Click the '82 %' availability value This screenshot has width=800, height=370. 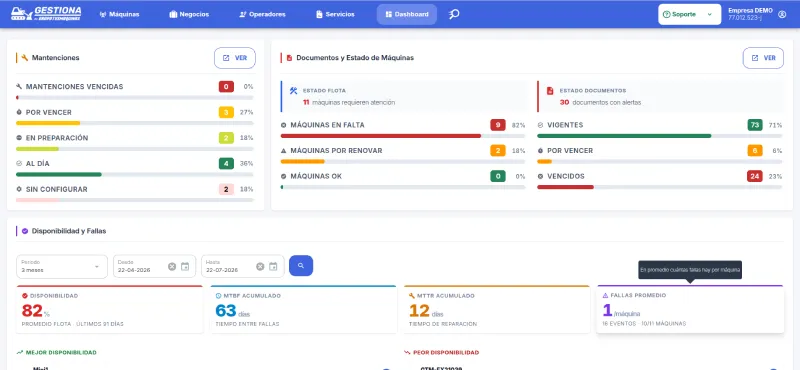[36, 310]
